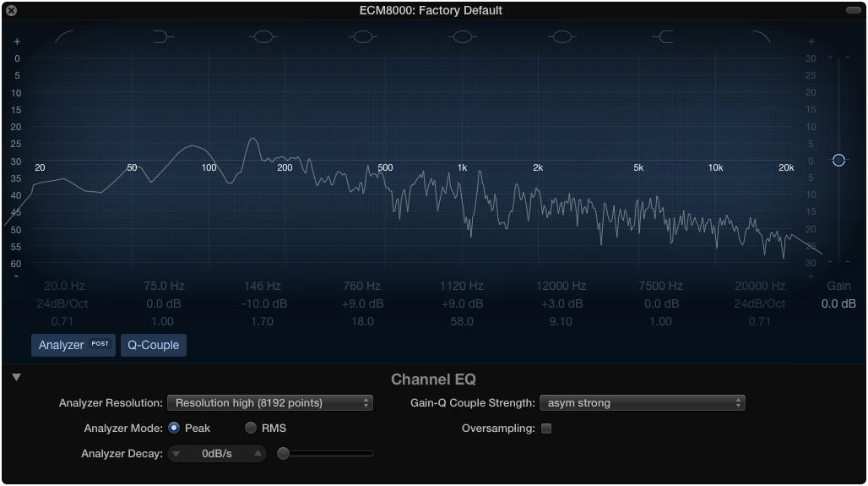Collapse the extended parameters disclosure triangle
The width and height of the screenshot is (868, 486).
[x=17, y=377]
